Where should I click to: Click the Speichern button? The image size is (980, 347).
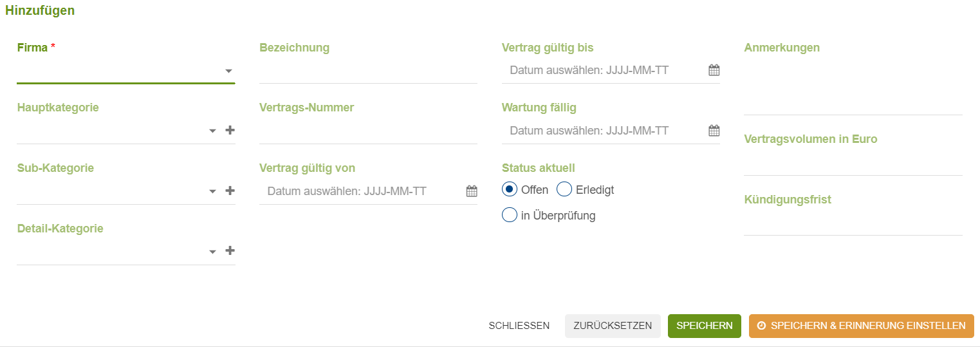705,326
